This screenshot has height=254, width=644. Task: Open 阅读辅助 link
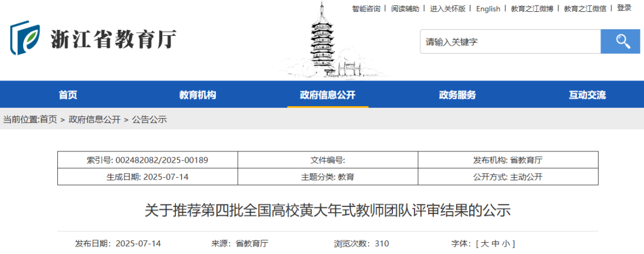[x=405, y=8]
